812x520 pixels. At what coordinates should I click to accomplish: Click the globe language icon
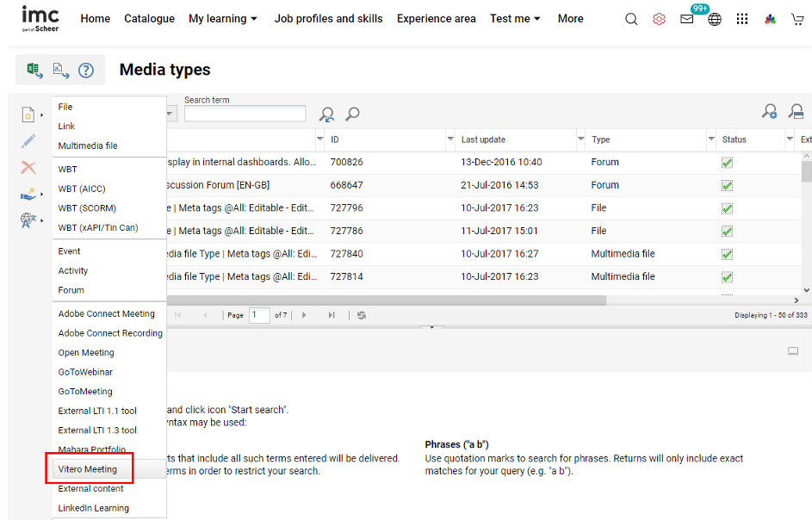(x=715, y=19)
